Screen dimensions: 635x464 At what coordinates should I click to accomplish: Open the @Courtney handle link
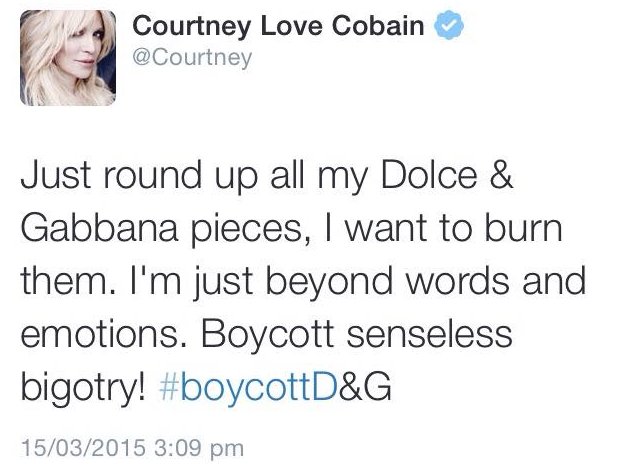click(x=192, y=57)
